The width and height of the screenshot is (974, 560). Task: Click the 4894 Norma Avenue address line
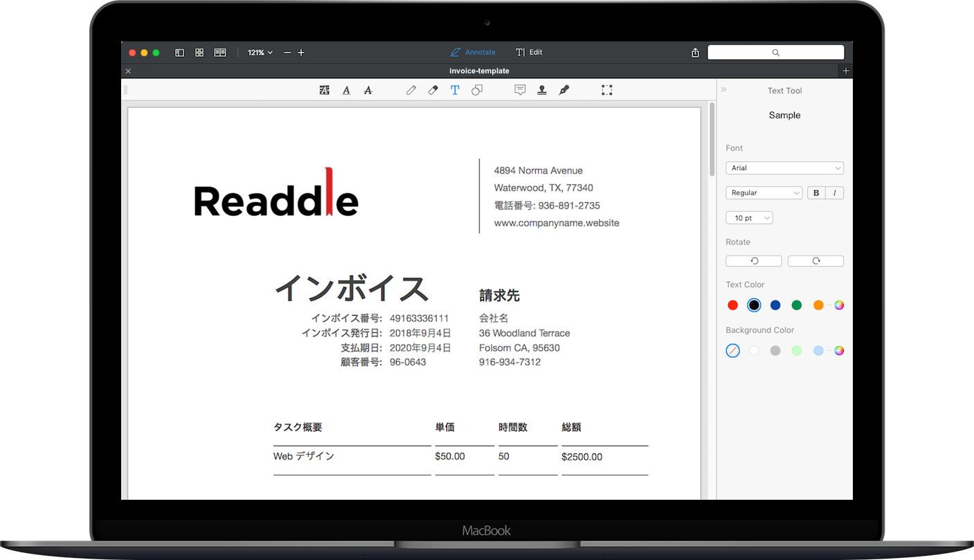point(539,170)
